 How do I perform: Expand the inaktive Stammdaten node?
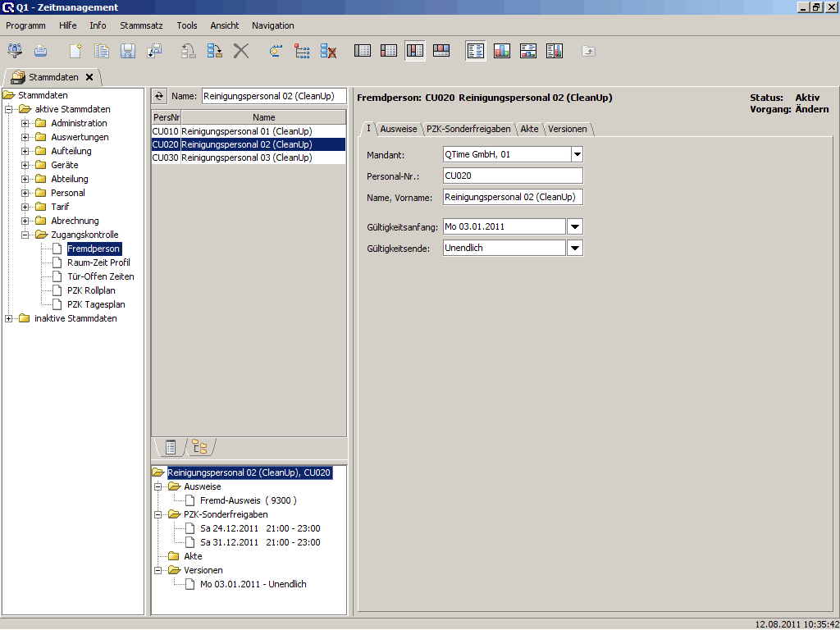coord(9,318)
